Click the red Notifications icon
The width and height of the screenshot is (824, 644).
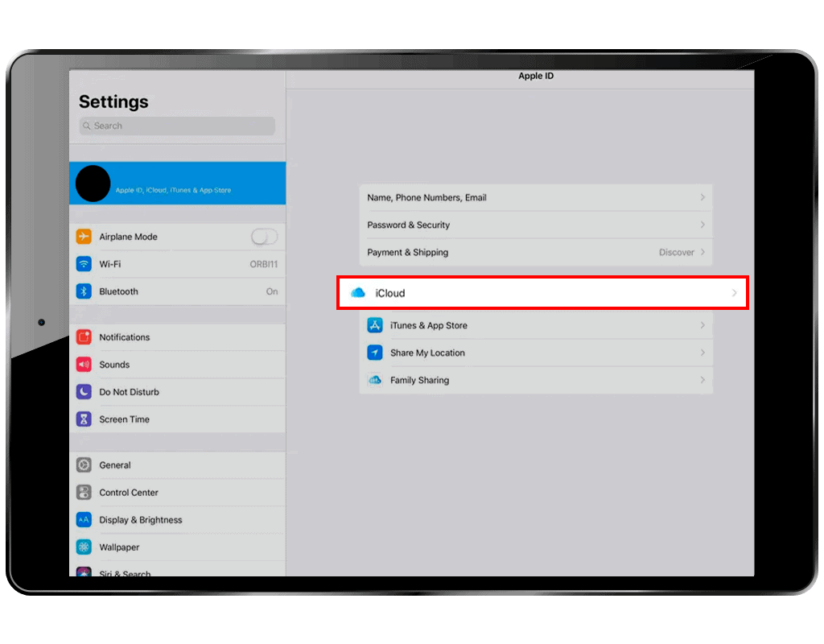(84, 337)
